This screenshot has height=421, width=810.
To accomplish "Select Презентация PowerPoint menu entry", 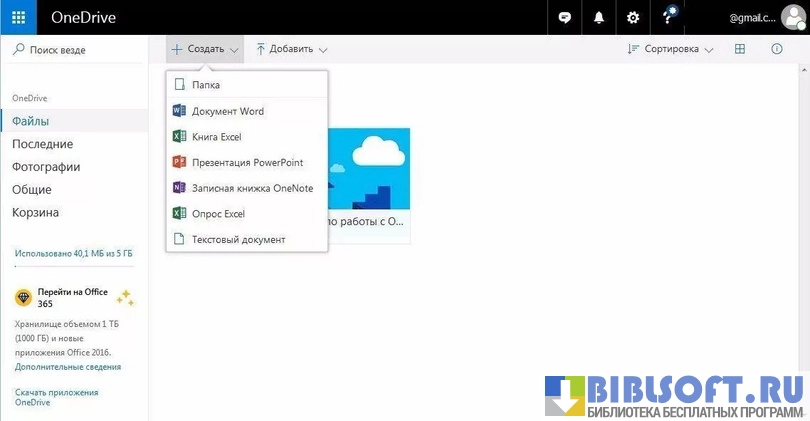I will click(x=247, y=162).
